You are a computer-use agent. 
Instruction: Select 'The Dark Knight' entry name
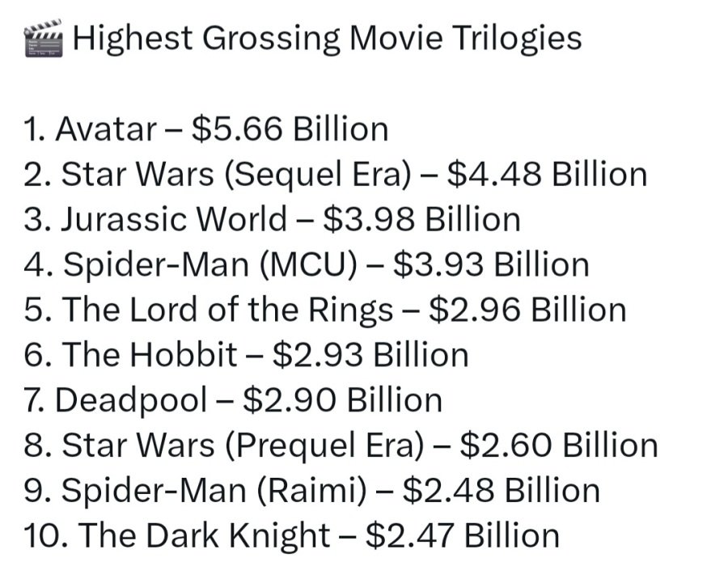pyautogui.click(x=205, y=537)
